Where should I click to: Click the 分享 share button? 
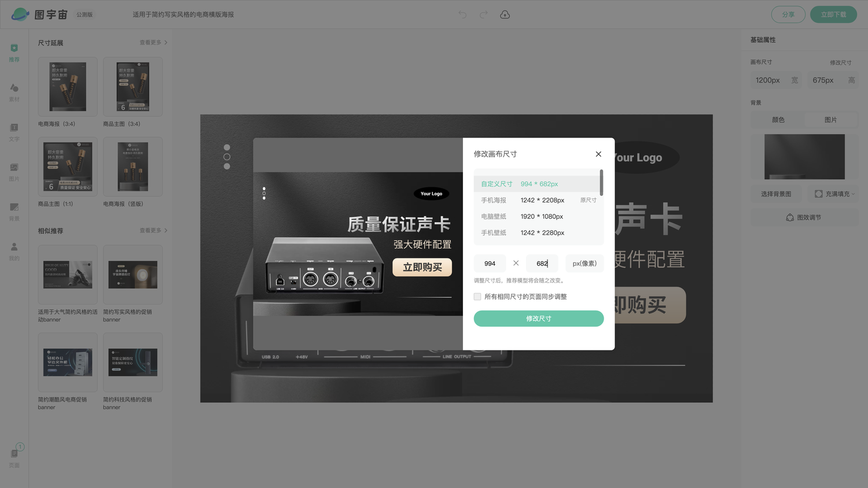pyautogui.click(x=788, y=14)
